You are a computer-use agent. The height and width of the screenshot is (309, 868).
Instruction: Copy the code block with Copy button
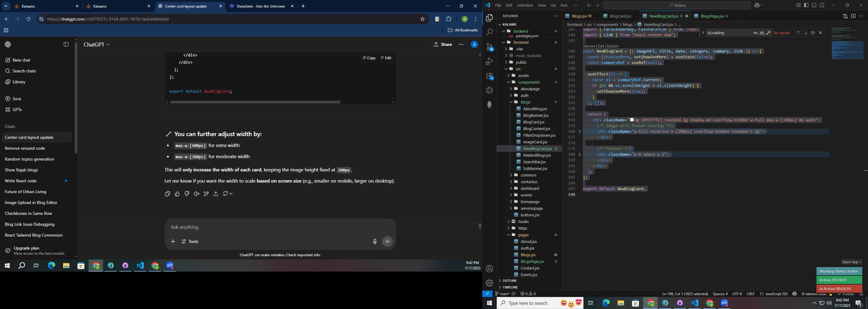coord(369,58)
